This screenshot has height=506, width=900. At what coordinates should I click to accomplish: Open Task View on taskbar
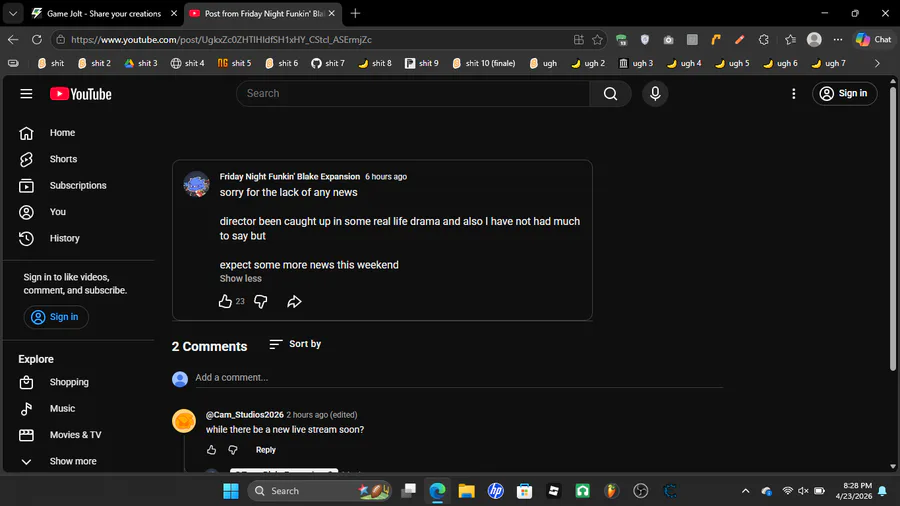409,491
